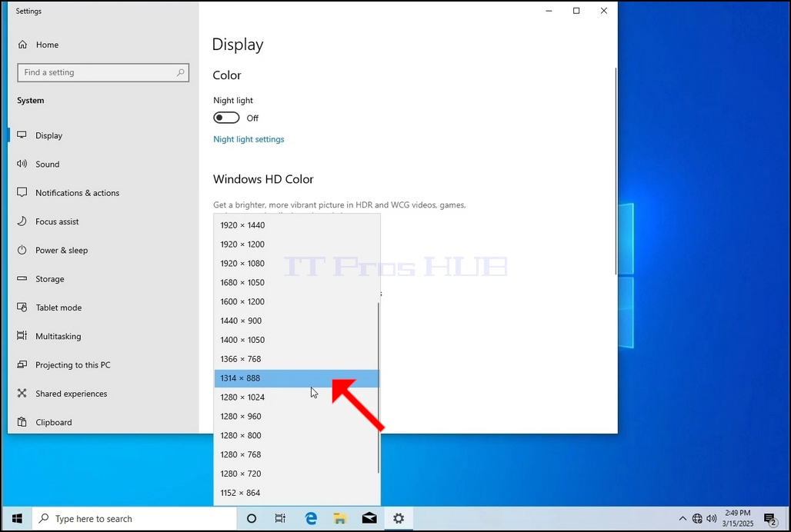Click the Settings gear on taskbar

point(399,518)
